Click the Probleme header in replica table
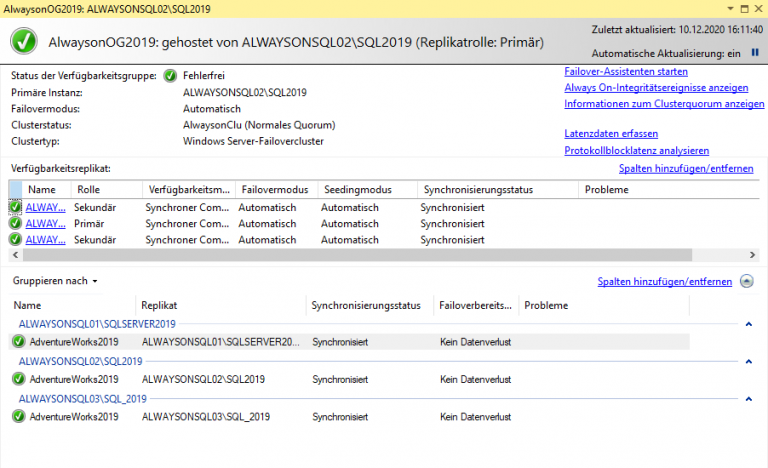768x468 pixels. [x=669, y=190]
